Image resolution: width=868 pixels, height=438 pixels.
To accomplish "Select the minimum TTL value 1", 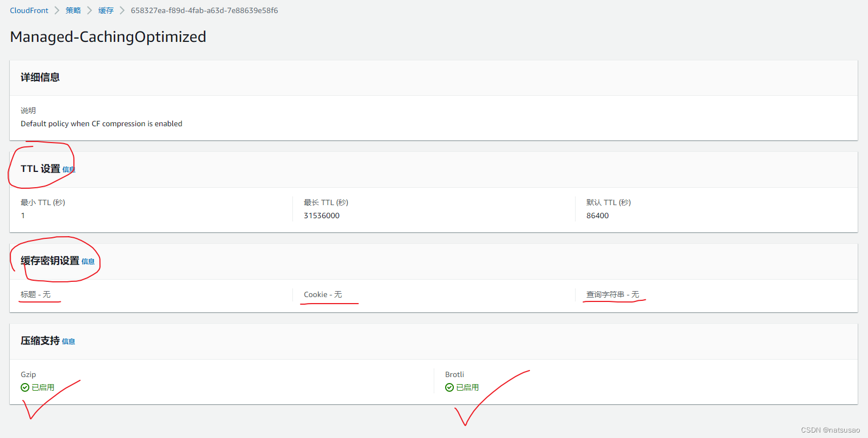I will 23,215.
